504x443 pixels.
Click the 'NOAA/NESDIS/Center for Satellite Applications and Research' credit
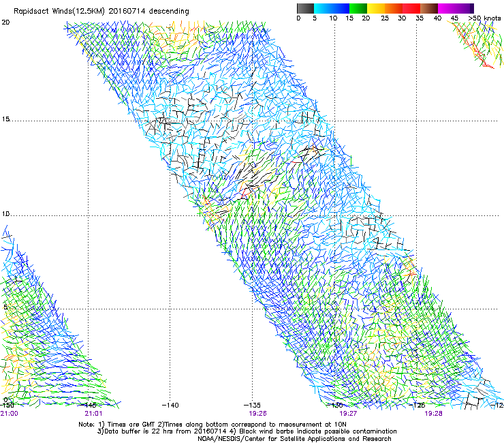point(294,439)
